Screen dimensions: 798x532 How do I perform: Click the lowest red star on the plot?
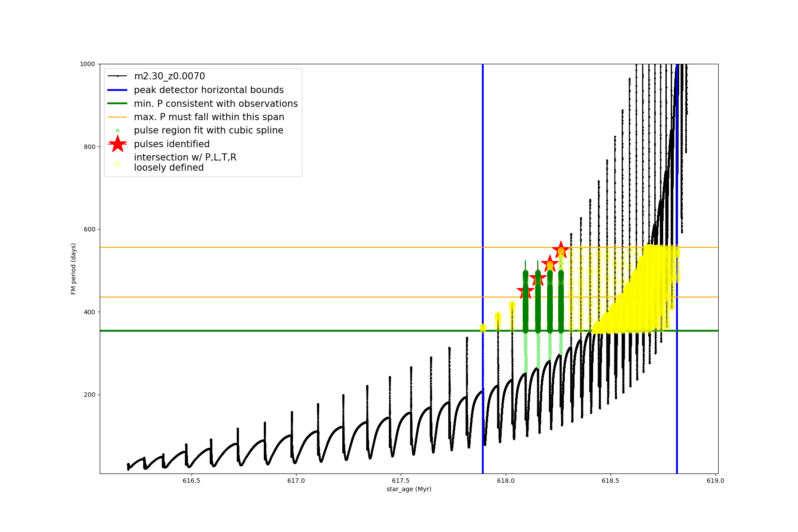(525, 291)
